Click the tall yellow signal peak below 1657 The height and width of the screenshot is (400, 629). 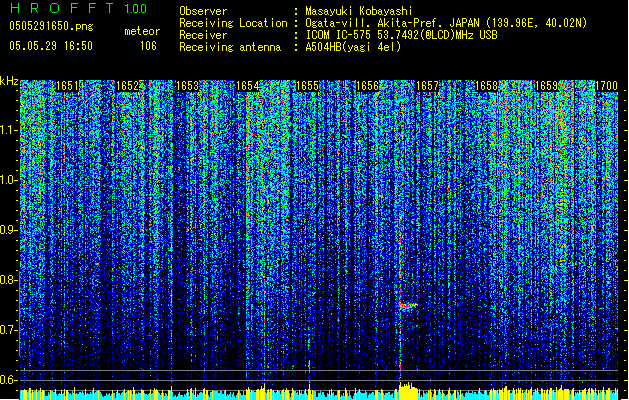pyautogui.click(x=408, y=391)
